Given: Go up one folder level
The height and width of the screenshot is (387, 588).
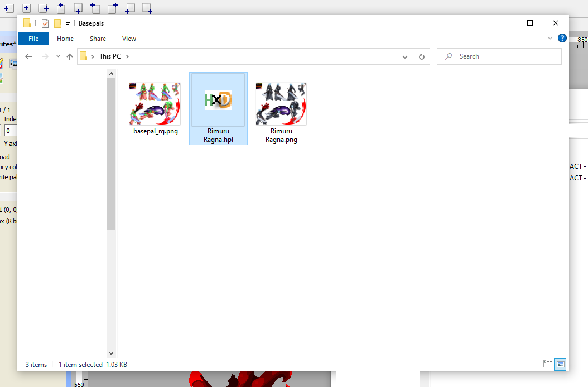Looking at the screenshot, I should coord(69,56).
